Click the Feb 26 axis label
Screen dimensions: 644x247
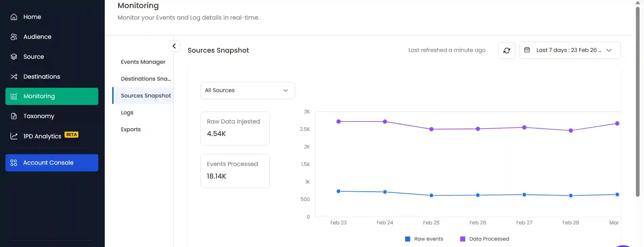(478, 223)
